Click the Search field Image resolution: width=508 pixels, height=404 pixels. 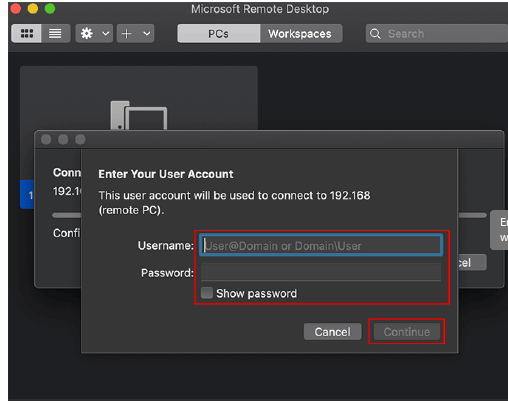(437, 34)
